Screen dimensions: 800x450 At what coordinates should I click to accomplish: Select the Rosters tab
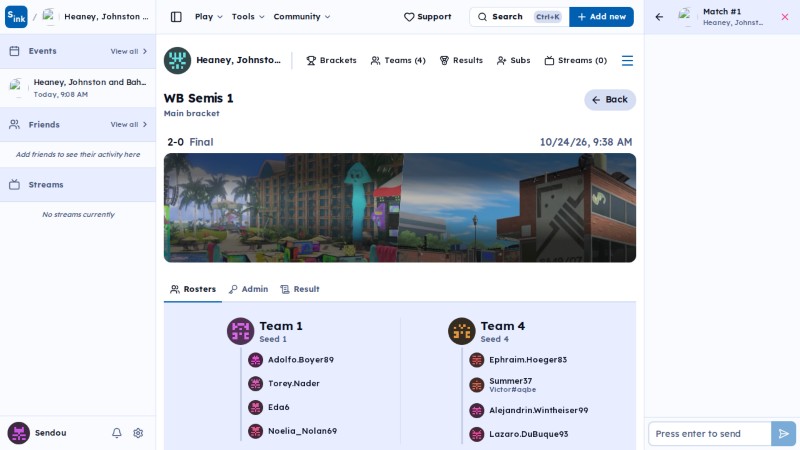coord(193,289)
